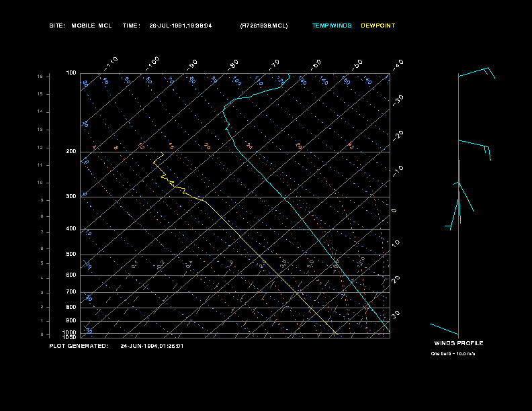Click the -10 temperature label on right edge
532x411 pixels.
point(398,171)
